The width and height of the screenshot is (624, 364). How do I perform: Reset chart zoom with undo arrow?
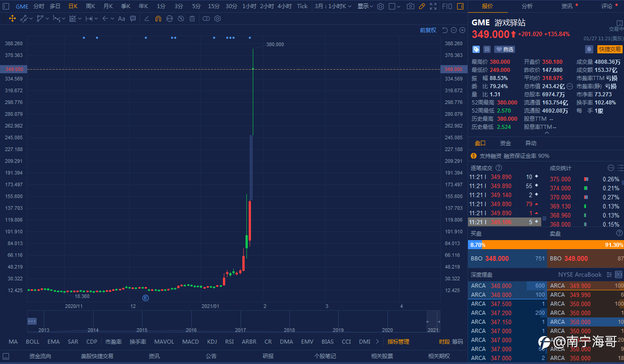pos(444,30)
